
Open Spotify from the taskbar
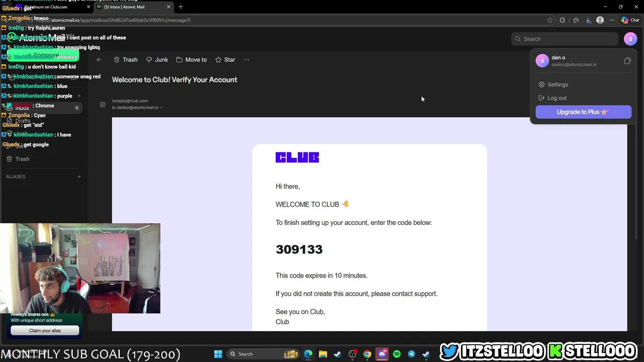(396, 354)
